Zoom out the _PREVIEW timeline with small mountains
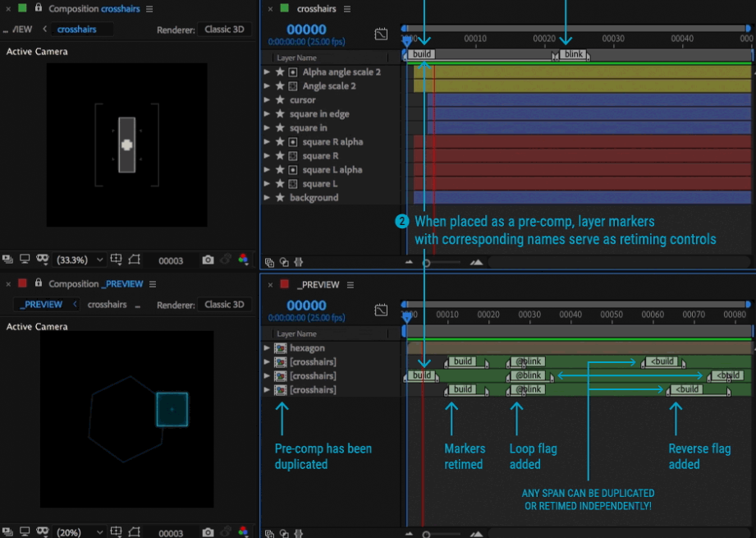The width and height of the screenshot is (756, 538). click(x=409, y=534)
